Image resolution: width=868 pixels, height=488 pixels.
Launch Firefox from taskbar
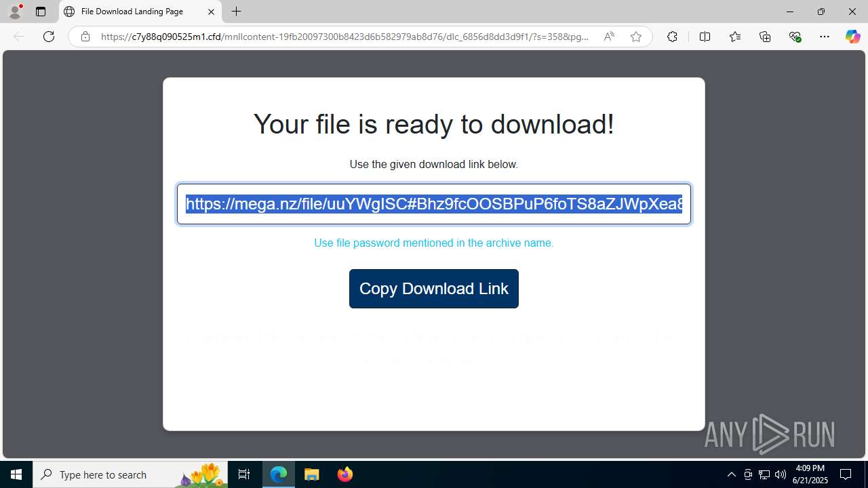(x=345, y=474)
